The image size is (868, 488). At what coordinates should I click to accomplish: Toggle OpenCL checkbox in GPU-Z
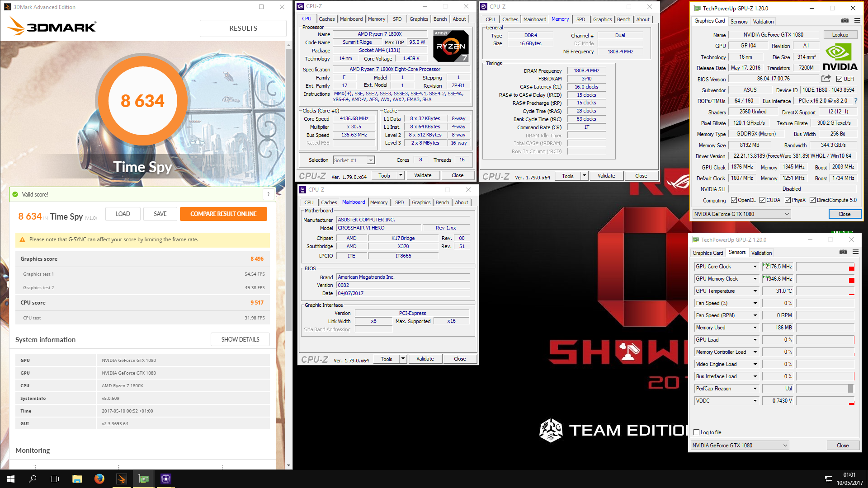734,200
